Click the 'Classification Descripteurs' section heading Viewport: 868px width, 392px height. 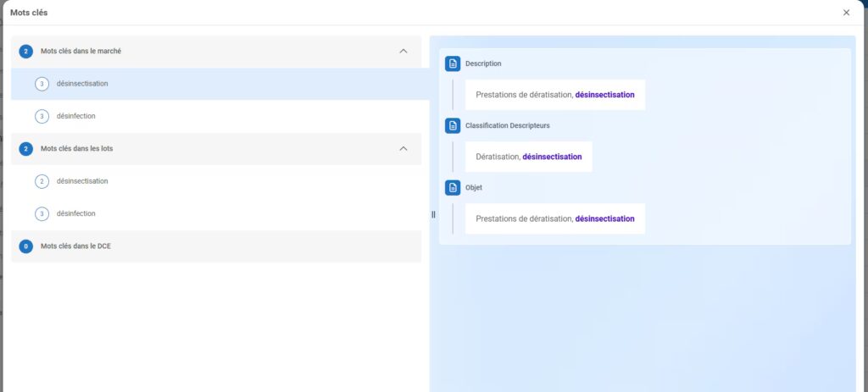coord(507,125)
